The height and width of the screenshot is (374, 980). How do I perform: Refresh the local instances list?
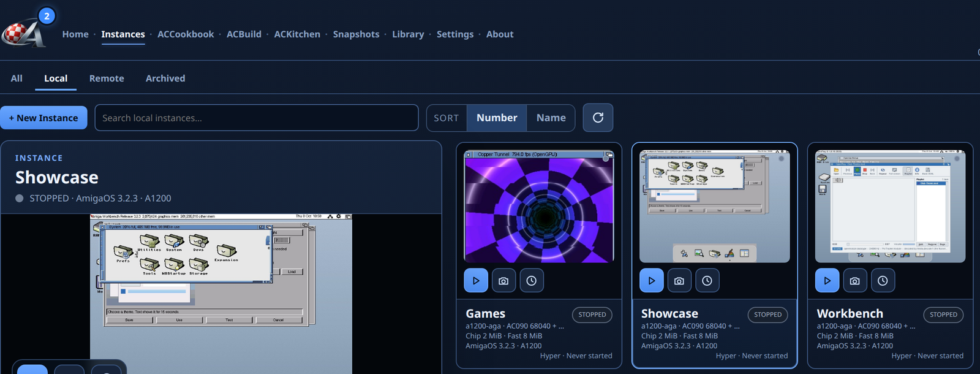[598, 118]
